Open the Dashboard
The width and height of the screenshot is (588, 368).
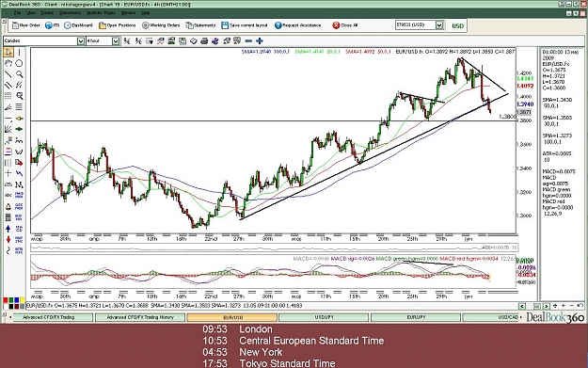click(x=78, y=25)
